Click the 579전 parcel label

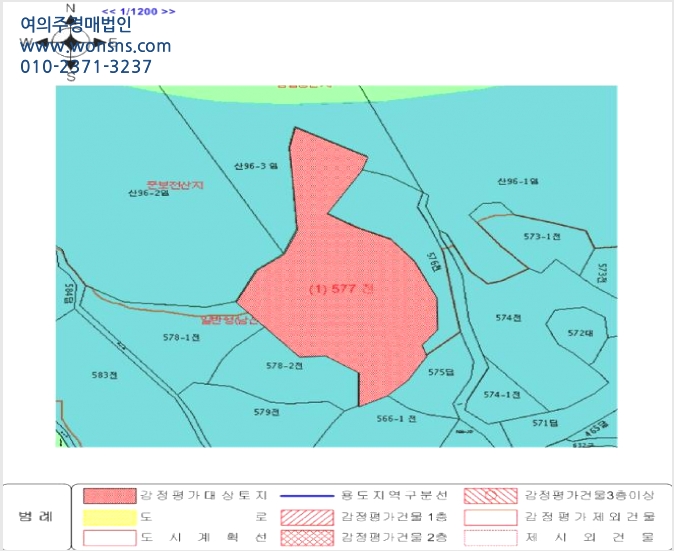(267, 412)
